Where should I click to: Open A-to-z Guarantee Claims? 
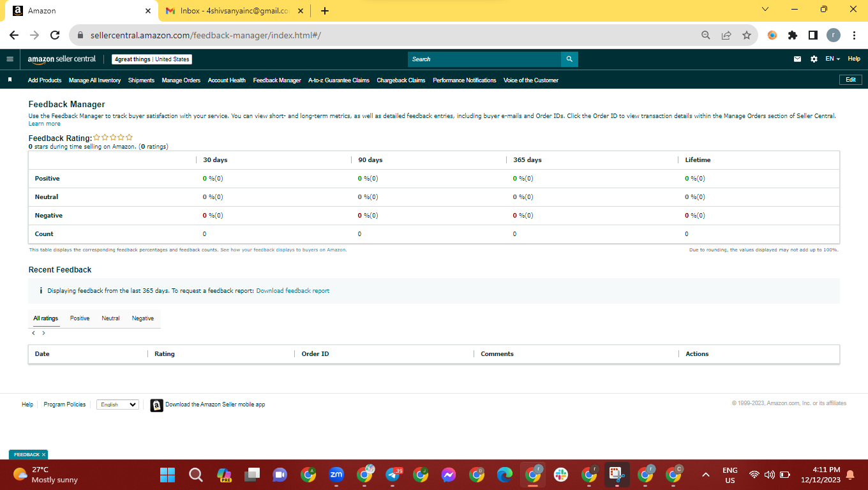coord(339,80)
